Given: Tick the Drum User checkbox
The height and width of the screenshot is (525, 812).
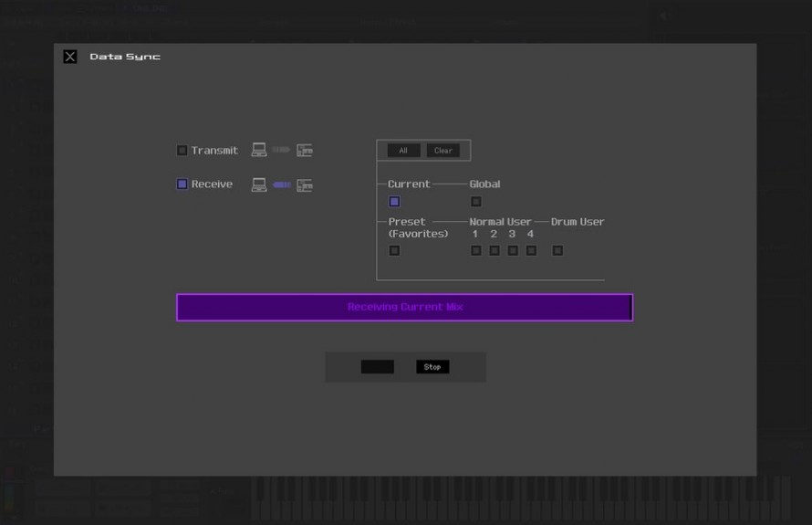Looking at the screenshot, I should tap(557, 251).
